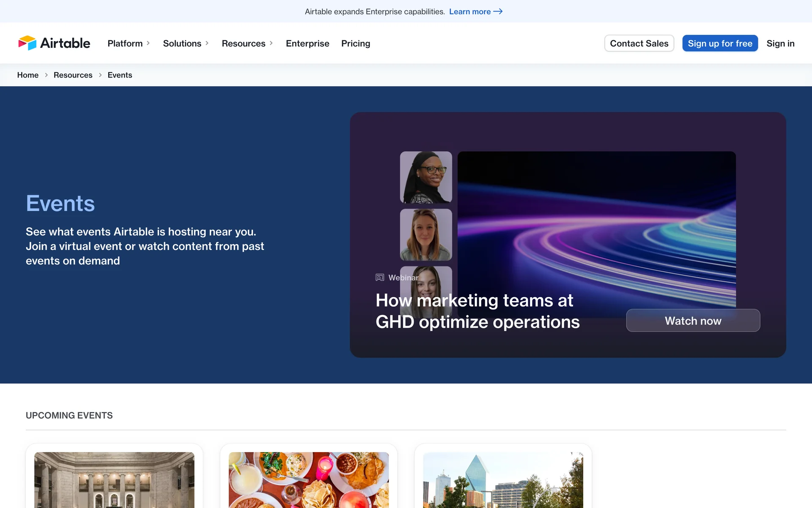The image size is (812, 508).
Task: Click the Airtable logo icon
Action: click(27, 43)
